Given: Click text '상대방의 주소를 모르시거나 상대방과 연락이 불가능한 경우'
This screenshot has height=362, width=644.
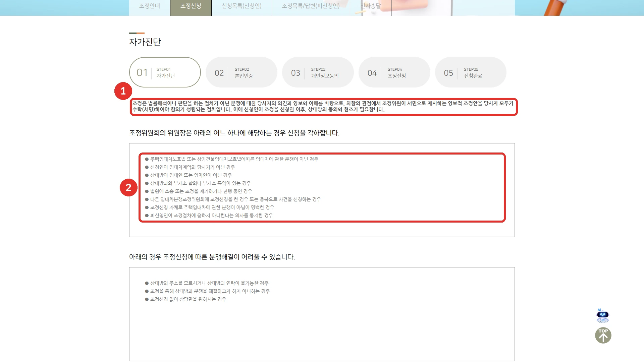Looking at the screenshot, I should click(209, 283).
